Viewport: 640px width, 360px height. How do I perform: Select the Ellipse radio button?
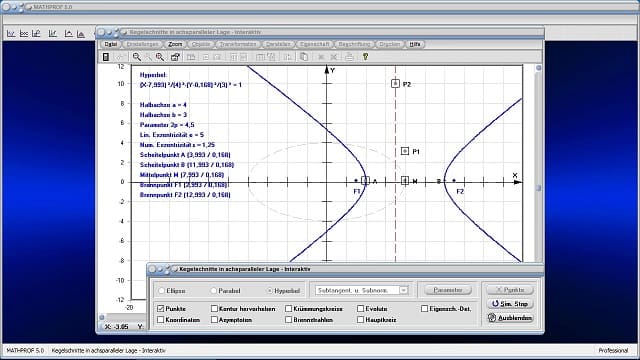click(x=162, y=291)
